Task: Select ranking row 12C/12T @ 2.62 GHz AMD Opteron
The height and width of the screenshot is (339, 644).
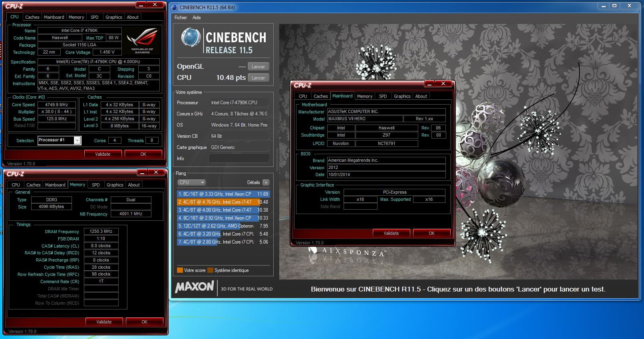Action: pos(223,226)
